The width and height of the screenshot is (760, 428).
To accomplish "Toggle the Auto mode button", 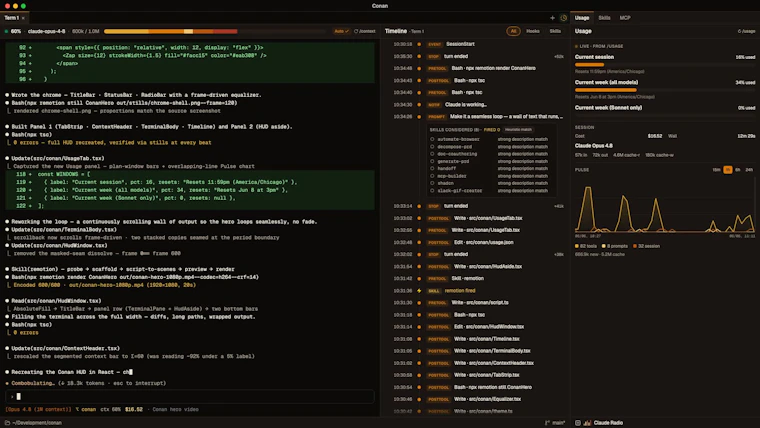I will pyautogui.click(x=341, y=31).
